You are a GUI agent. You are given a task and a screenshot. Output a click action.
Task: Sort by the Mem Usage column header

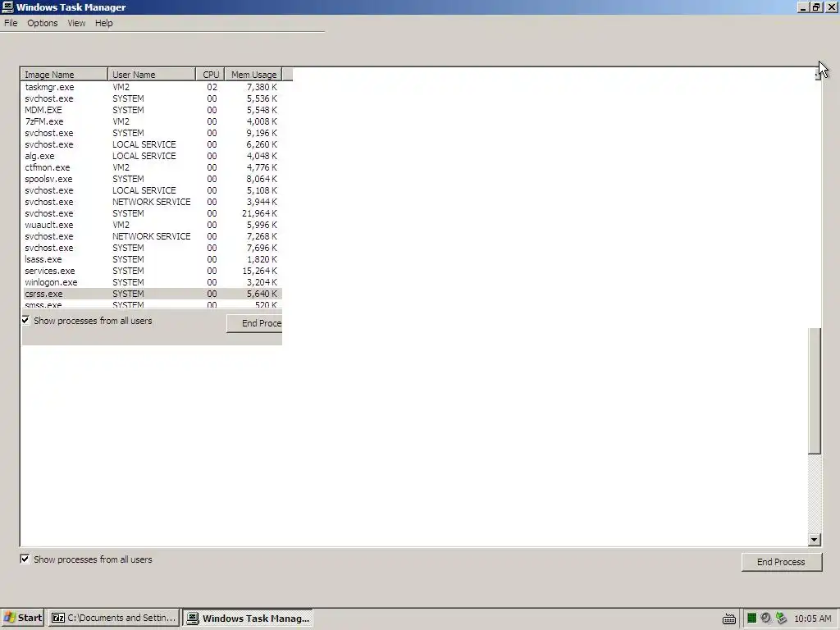[253, 75]
